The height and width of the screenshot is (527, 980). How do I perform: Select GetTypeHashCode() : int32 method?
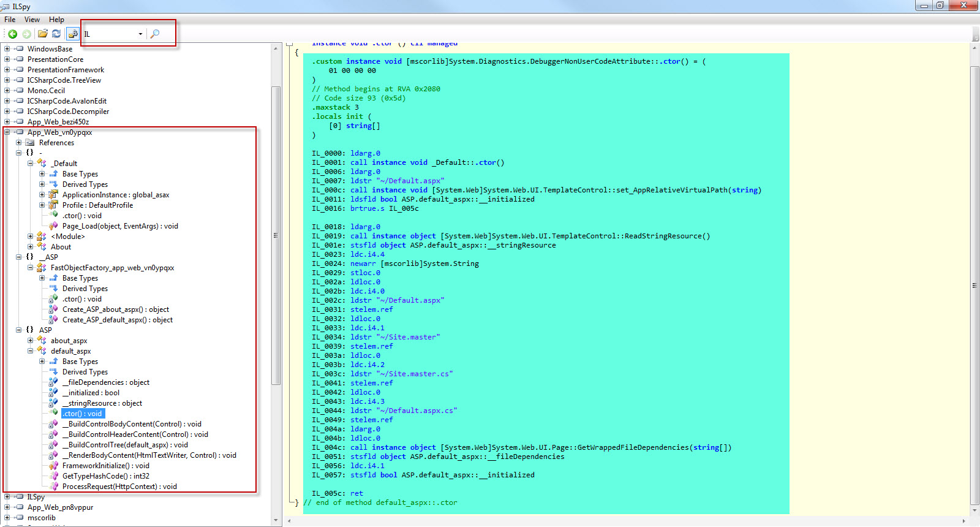click(105, 476)
